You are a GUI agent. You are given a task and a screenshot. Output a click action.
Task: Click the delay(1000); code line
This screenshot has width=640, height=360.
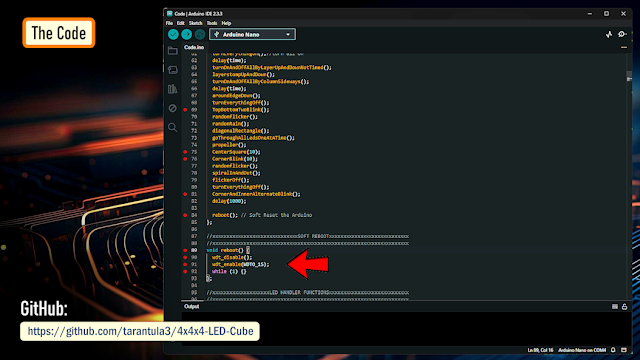tap(229, 201)
